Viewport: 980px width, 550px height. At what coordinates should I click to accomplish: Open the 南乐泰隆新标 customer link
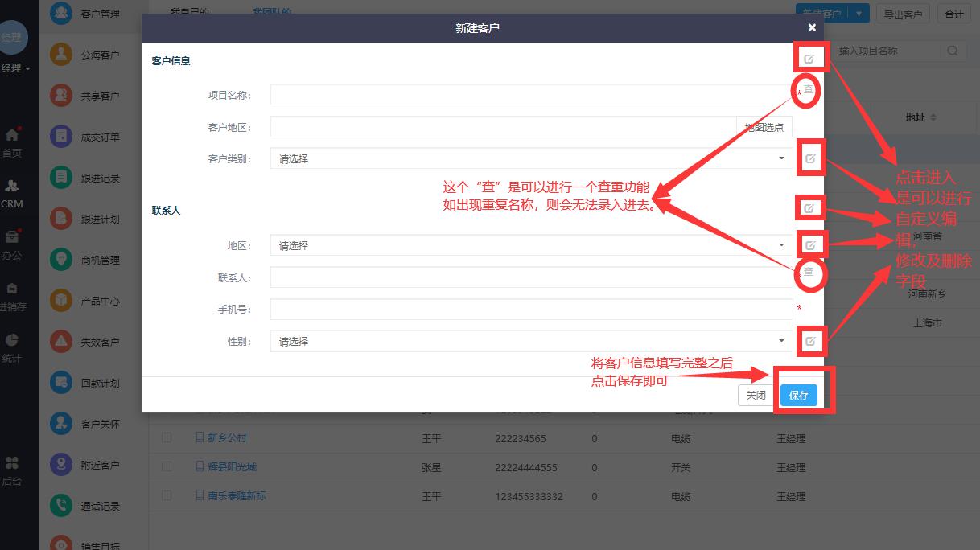(237, 495)
